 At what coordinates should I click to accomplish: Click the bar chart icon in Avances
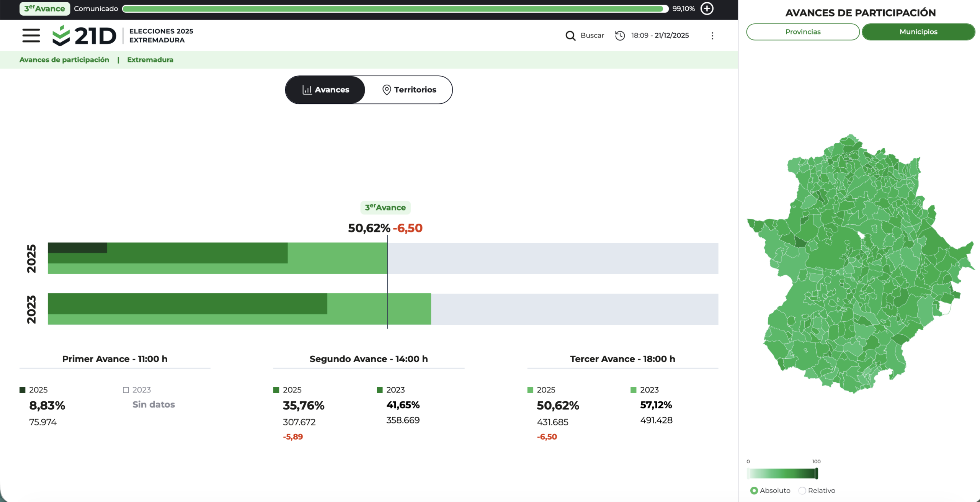[x=307, y=90]
